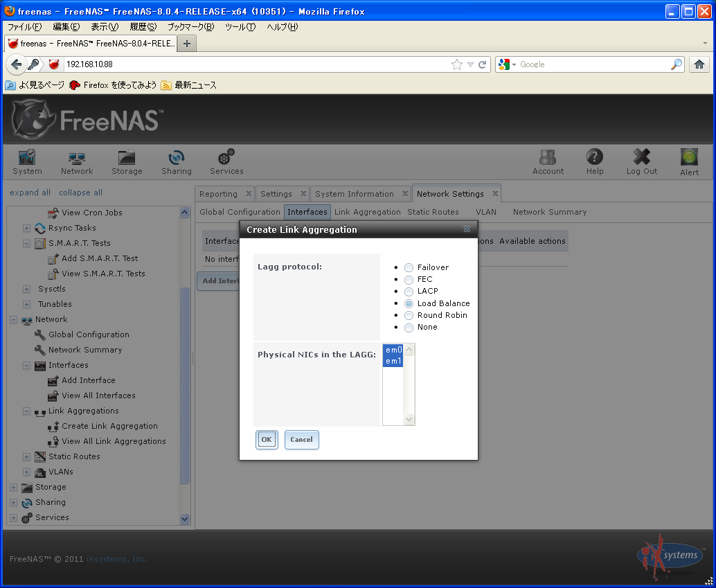Click the FreeNAS logo
The height and width of the screenshot is (588, 716).
click(x=87, y=120)
